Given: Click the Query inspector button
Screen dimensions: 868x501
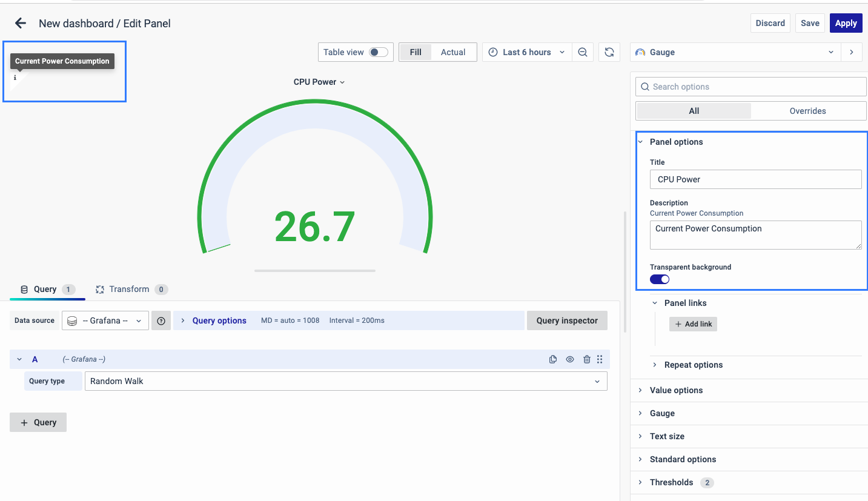Looking at the screenshot, I should point(567,320).
